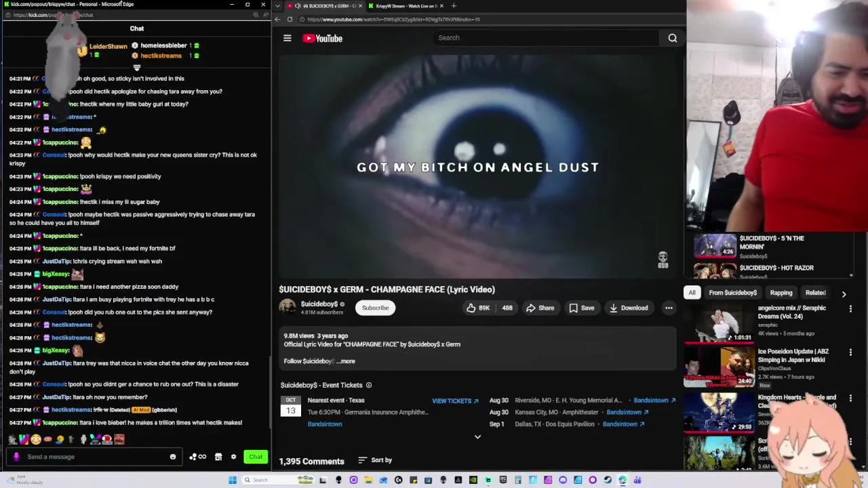Open the $uicideboy$ channel avatar
868x488 pixels.
coord(288,307)
